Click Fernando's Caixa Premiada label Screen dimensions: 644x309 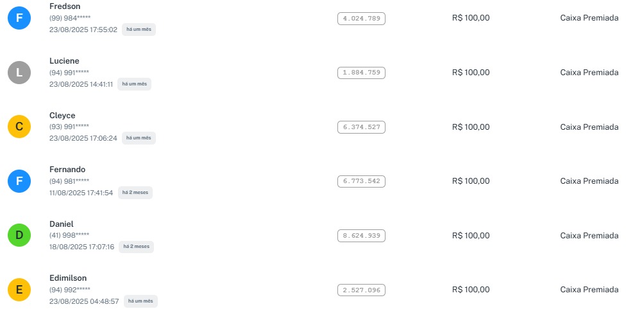[x=589, y=181]
